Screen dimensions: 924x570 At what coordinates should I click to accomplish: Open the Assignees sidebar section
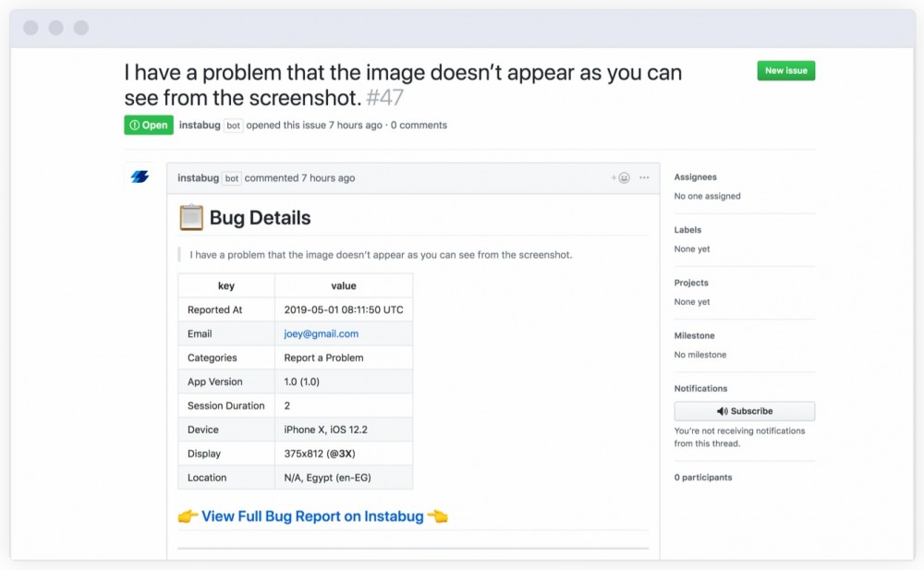tap(696, 176)
